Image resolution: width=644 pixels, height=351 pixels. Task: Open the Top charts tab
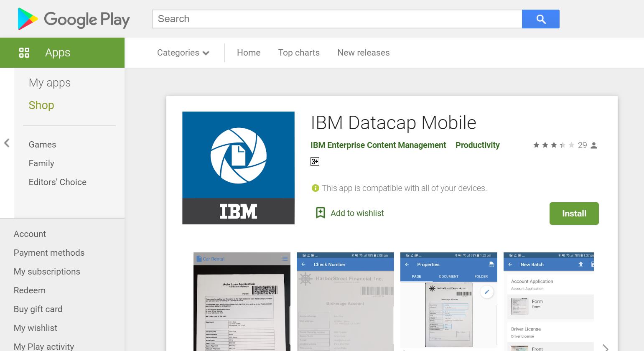coord(299,53)
